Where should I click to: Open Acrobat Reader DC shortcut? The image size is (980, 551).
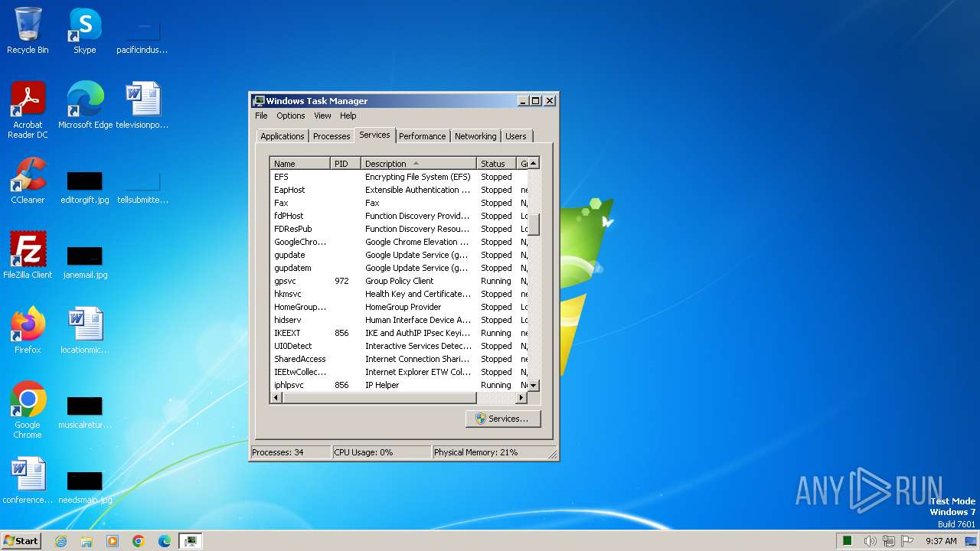coord(28,110)
